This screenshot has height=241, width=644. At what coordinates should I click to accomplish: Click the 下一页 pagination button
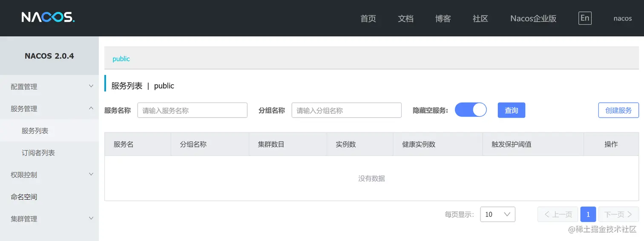(618, 214)
